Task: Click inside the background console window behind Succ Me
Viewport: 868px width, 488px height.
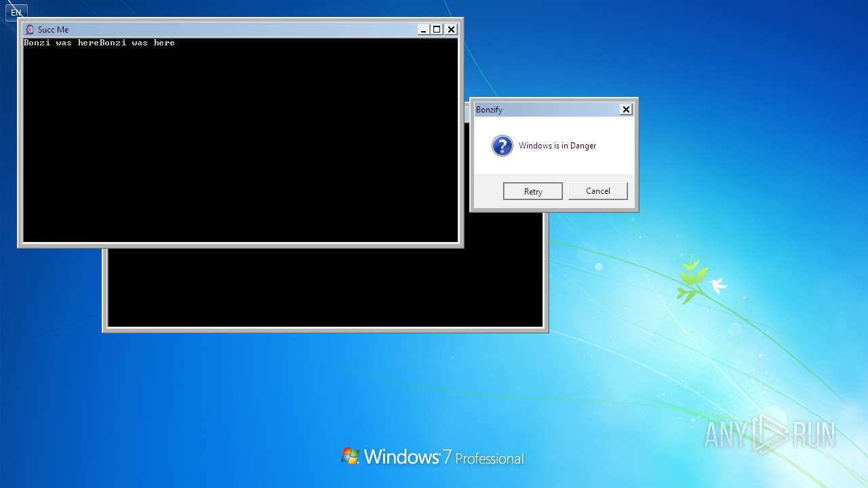Action: pyautogui.click(x=325, y=288)
